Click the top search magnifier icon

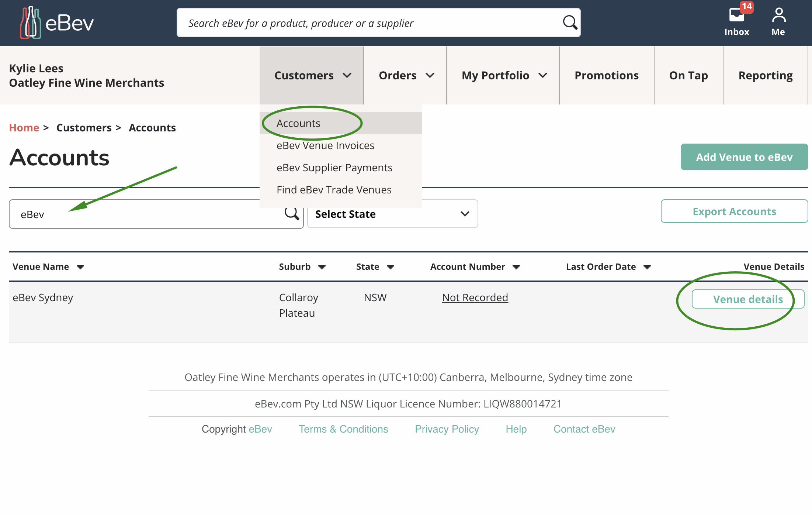coord(570,23)
